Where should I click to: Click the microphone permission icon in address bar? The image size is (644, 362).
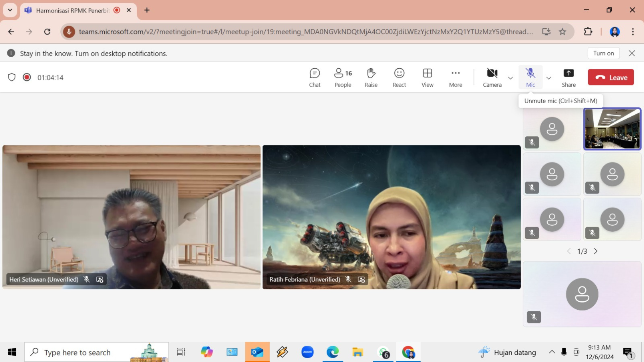coord(69,32)
